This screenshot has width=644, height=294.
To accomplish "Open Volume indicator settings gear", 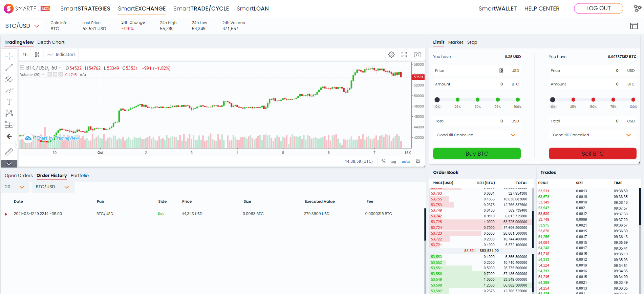I will pos(55,75).
